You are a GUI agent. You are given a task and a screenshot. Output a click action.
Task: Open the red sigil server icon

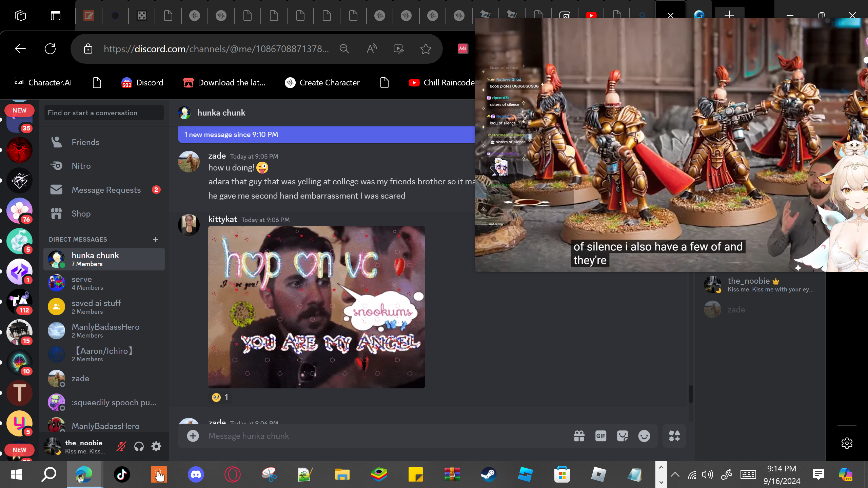[x=20, y=150]
